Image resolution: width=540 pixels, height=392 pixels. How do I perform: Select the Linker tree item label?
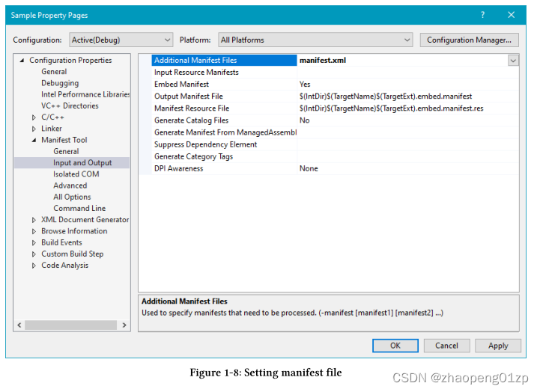[x=52, y=129]
